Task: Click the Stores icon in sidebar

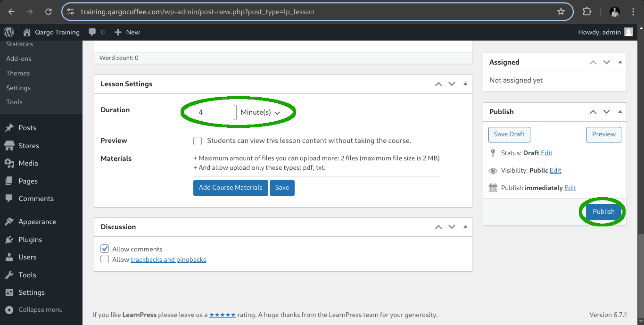Action: coord(9,146)
